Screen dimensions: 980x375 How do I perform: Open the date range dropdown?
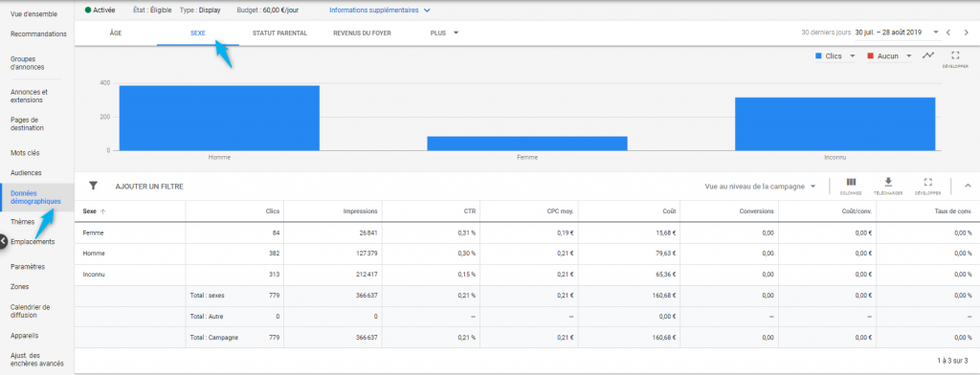[x=897, y=33]
